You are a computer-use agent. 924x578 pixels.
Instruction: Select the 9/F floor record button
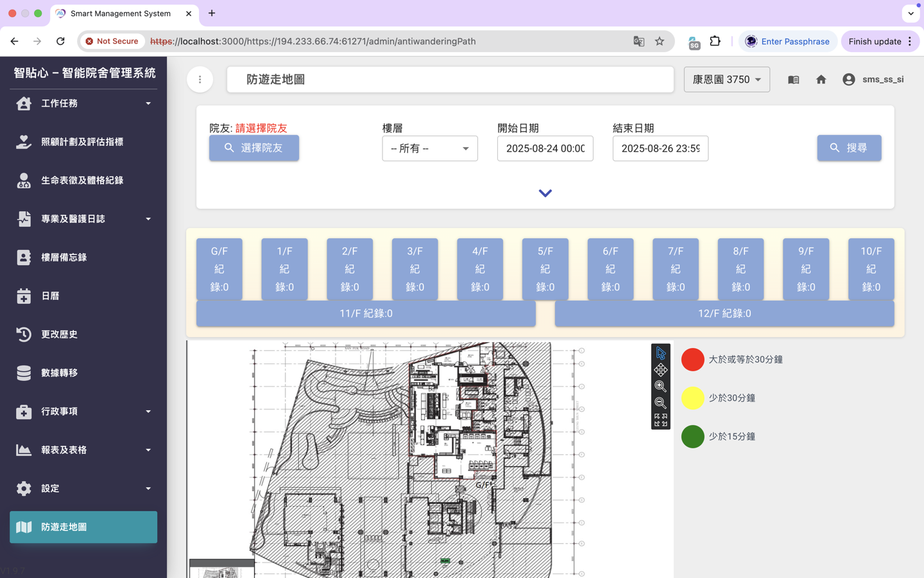pyautogui.click(x=806, y=269)
